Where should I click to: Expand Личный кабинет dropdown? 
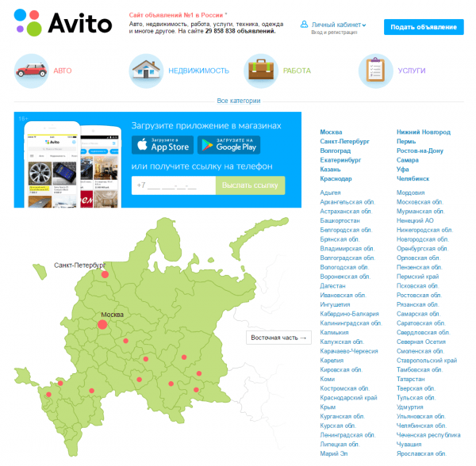[339, 25]
